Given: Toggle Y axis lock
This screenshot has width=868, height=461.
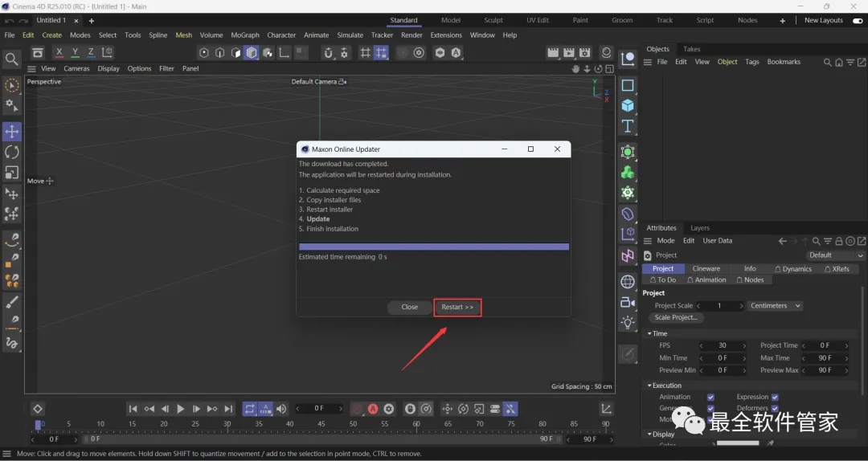Looking at the screenshot, I should (x=75, y=52).
